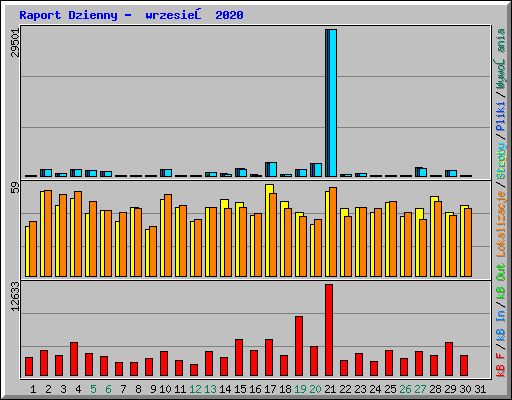Select the red bar for day 19
512x400 pixels.
click(x=299, y=346)
